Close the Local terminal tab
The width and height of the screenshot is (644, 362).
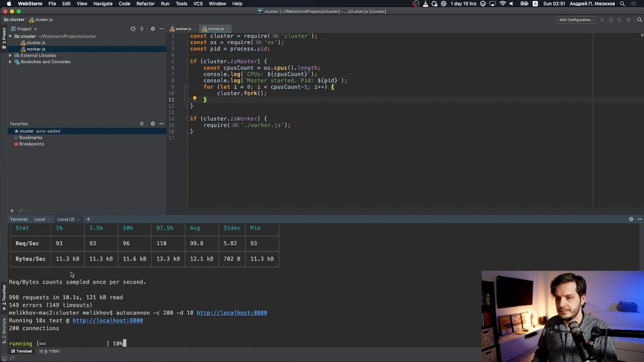coord(49,219)
